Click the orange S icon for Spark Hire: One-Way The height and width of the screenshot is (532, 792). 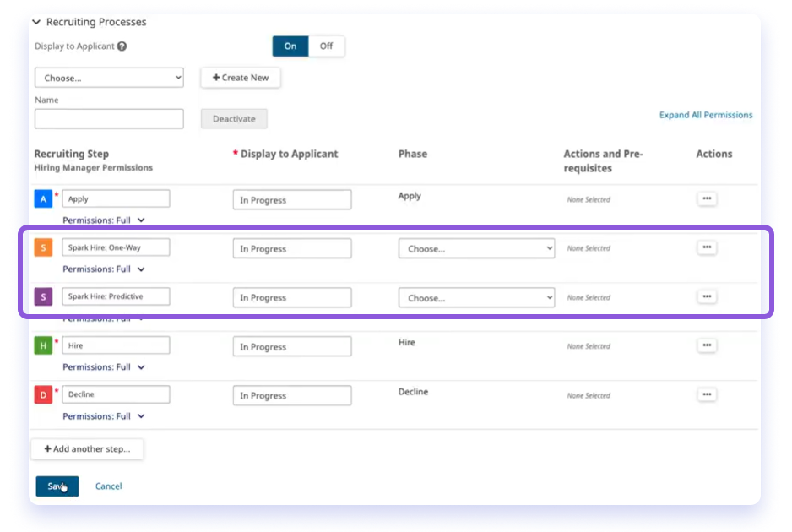43,247
